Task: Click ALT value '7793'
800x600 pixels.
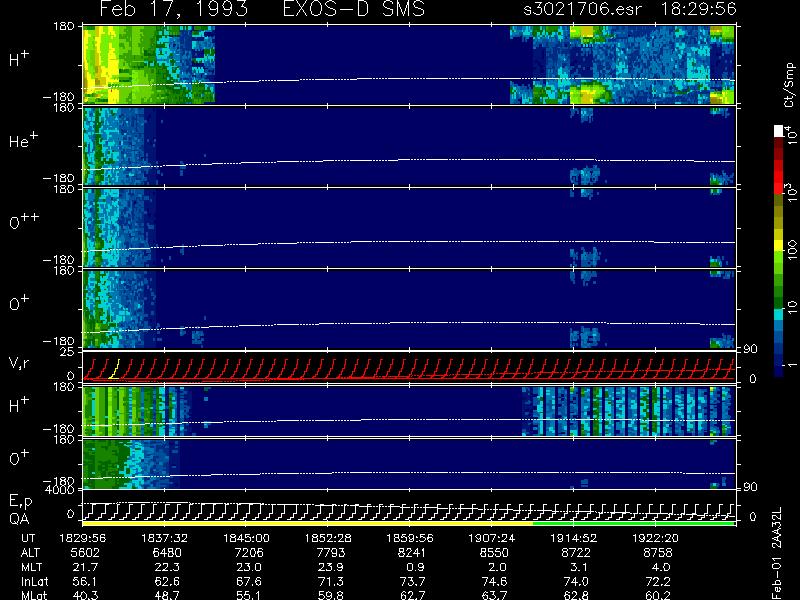Action: pos(331,553)
